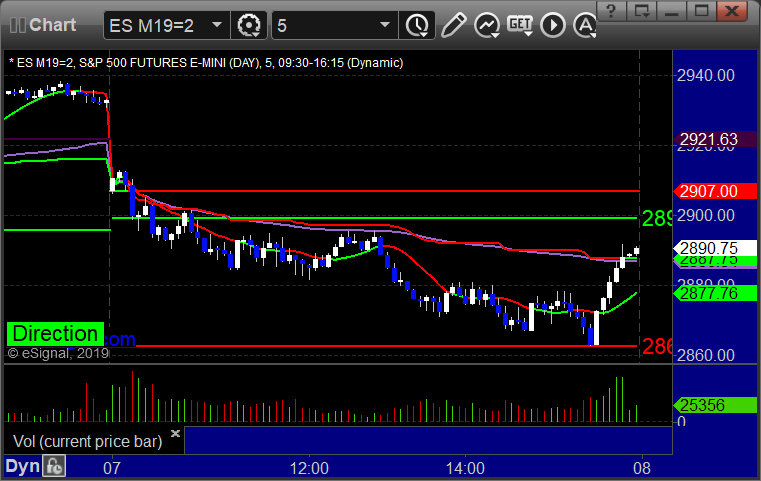
Task: Open the studies chart icon menu
Action: 487,25
